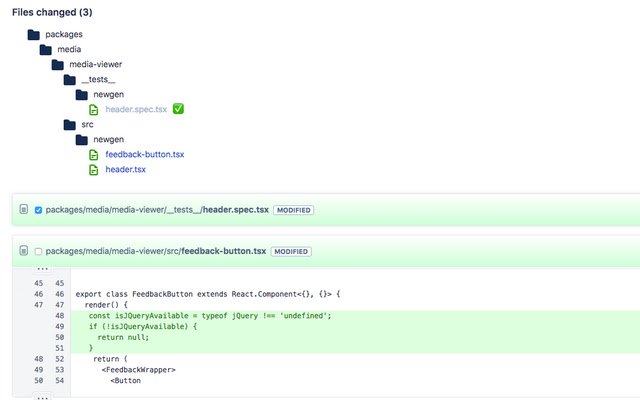640x400 pixels.
Task: Click the <Button code line
Action: 125,380
